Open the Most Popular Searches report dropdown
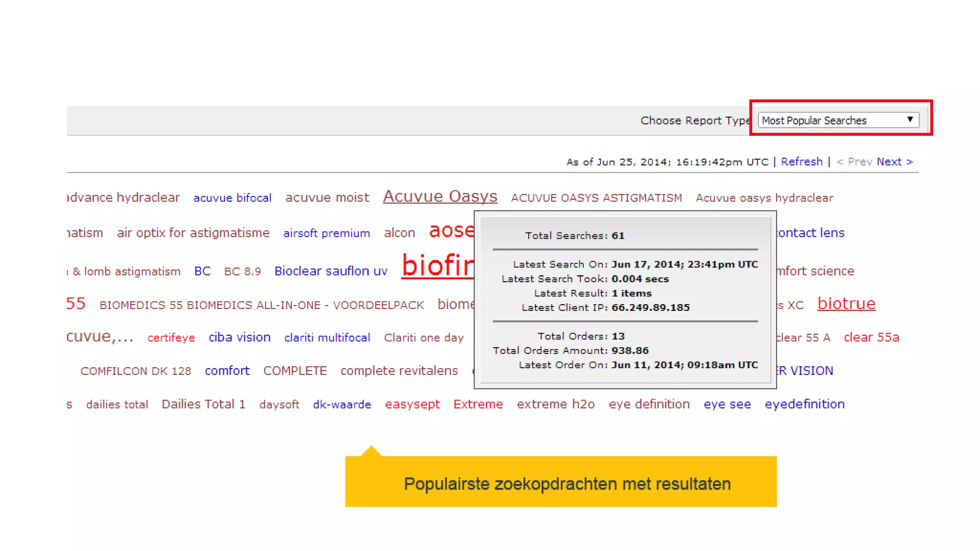Viewport: 980px width, 551px height. coord(838,120)
